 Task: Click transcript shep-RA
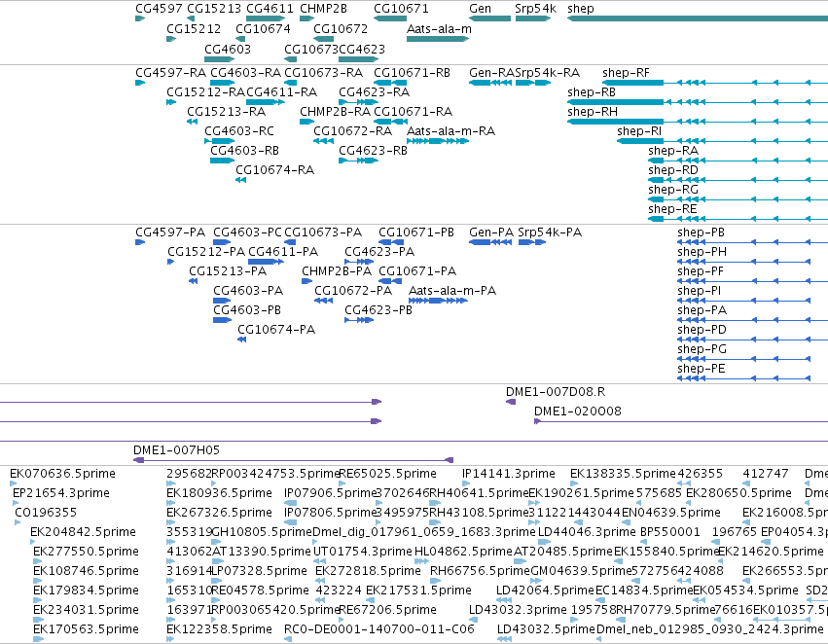point(673,151)
